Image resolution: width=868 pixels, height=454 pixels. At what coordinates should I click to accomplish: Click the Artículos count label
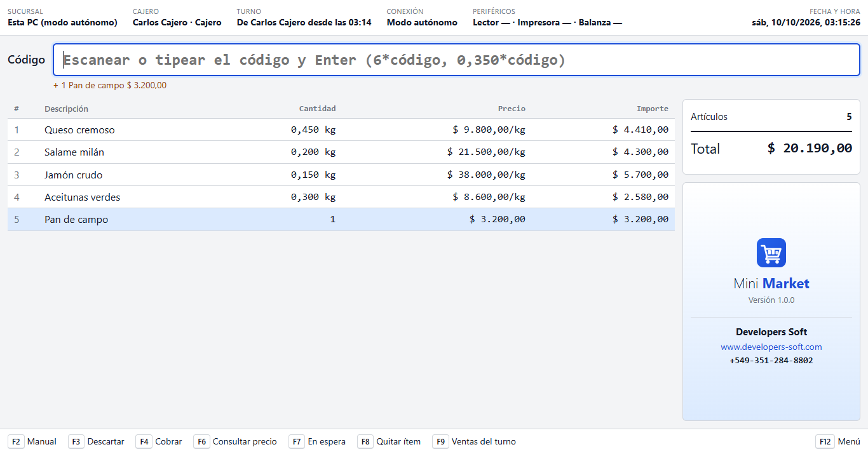(x=709, y=117)
